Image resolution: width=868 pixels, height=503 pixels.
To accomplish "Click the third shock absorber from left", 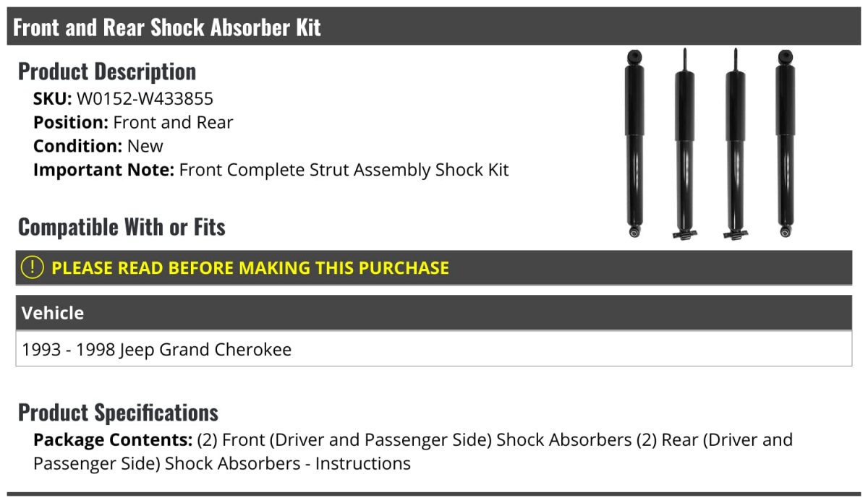I will click(735, 145).
